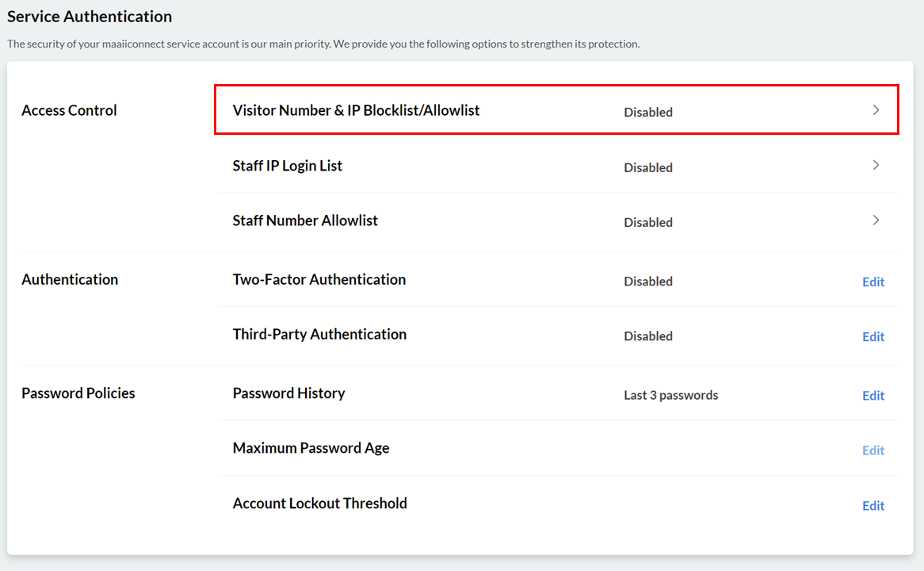Screen dimensions: 924x571
Task: Click the Password History label
Action: pos(288,393)
